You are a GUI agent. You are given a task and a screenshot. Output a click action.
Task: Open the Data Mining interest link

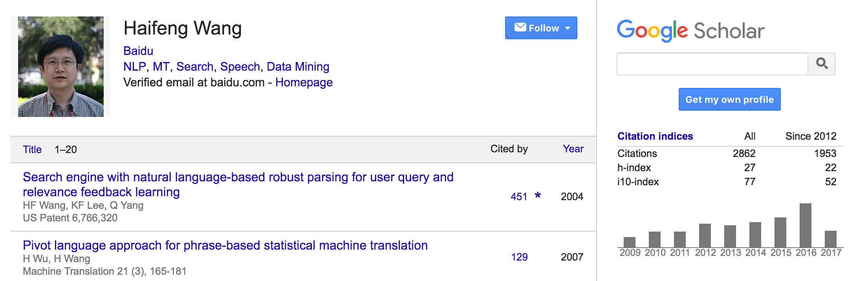(298, 67)
